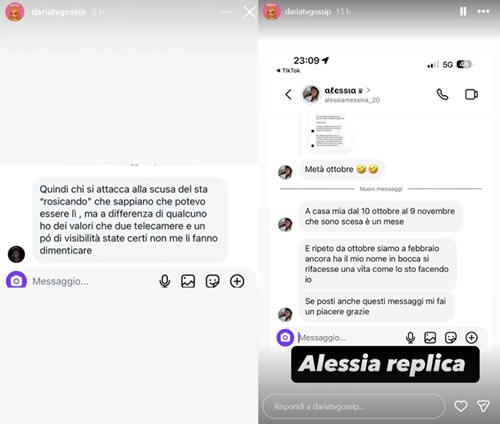Open the sticker picker in left chat
Screen dimensions: 500x424
coord(212,281)
